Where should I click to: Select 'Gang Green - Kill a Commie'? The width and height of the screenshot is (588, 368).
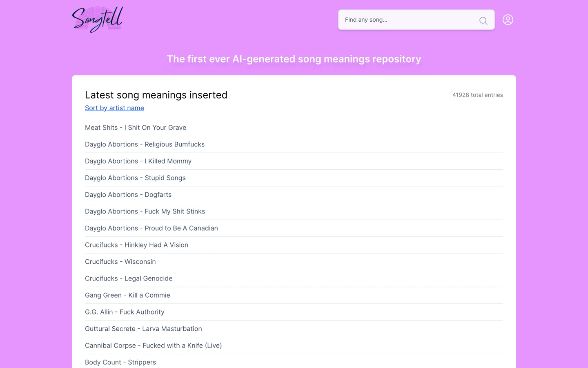click(127, 295)
